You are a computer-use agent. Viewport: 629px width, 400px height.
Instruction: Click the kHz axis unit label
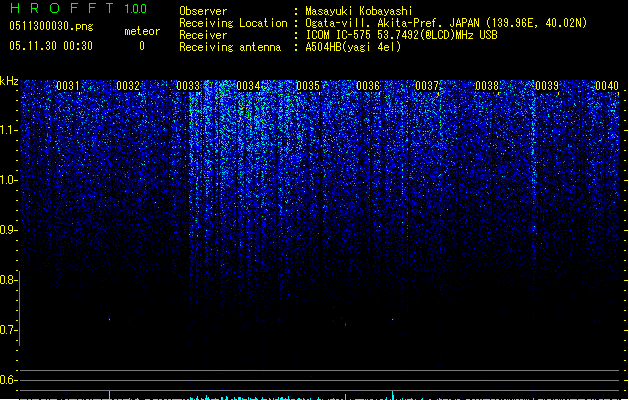coord(9,81)
